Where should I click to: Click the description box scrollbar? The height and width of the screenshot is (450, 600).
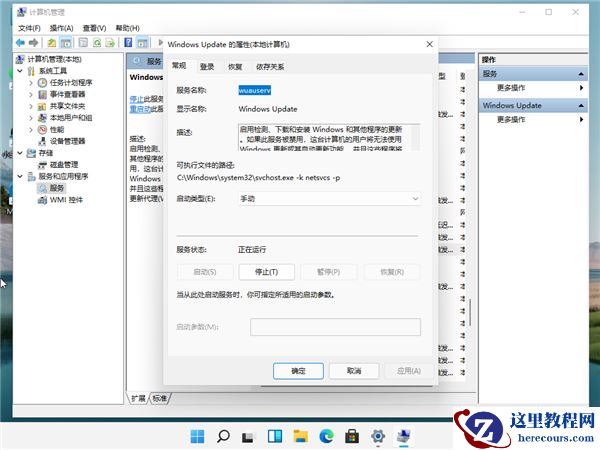pyautogui.click(x=416, y=137)
